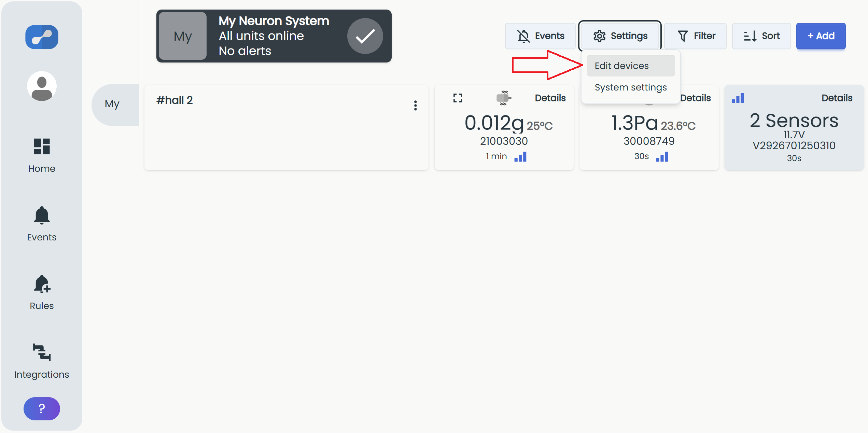Open Details on the 1.3Pa card
Viewport: 868px width, 433px height.
(695, 98)
